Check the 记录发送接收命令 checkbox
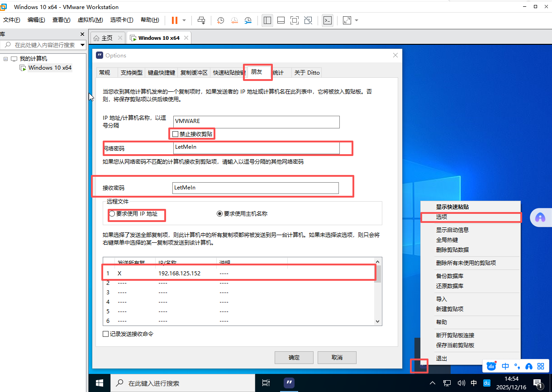Image resolution: width=552 pixels, height=392 pixels. click(106, 334)
